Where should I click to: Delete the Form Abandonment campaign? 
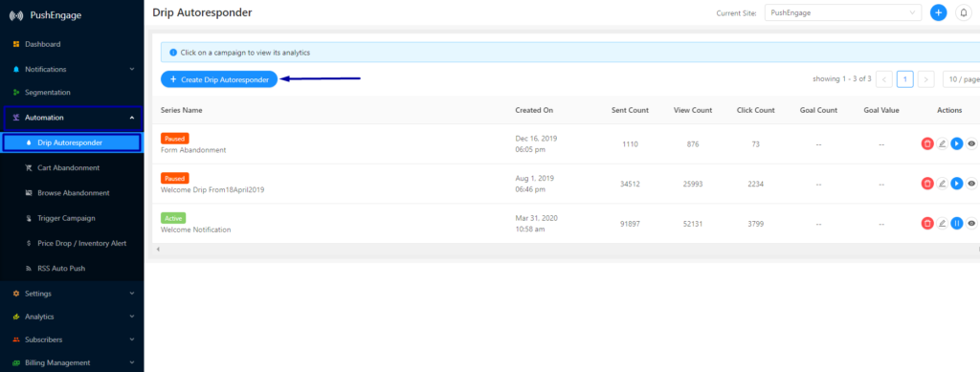point(927,143)
